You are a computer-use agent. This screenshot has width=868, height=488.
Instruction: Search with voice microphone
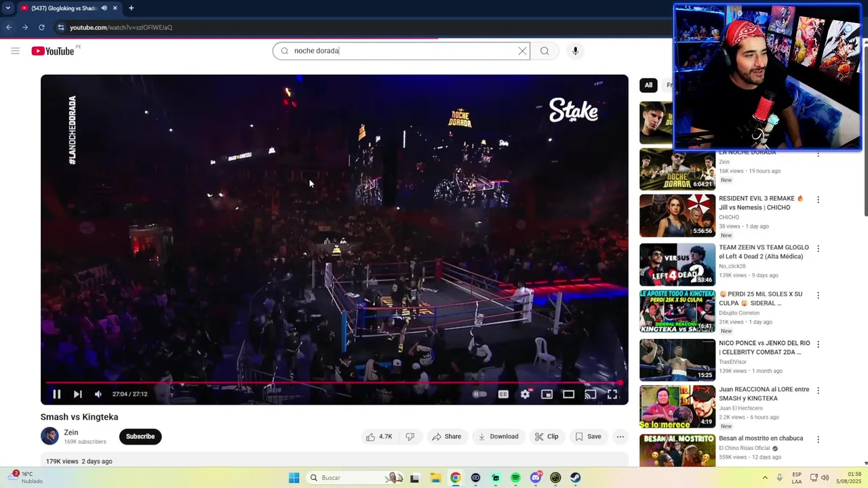(x=575, y=51)
